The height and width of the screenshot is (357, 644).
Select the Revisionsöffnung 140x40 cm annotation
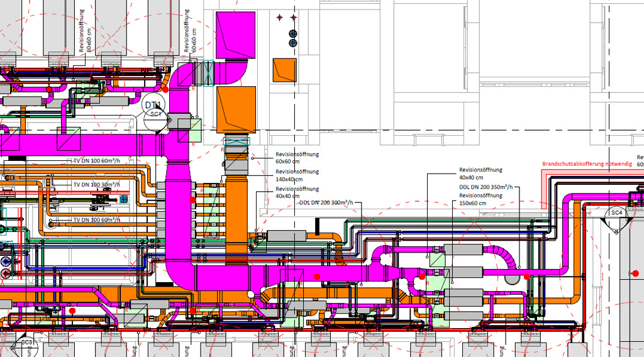[297, 175]
